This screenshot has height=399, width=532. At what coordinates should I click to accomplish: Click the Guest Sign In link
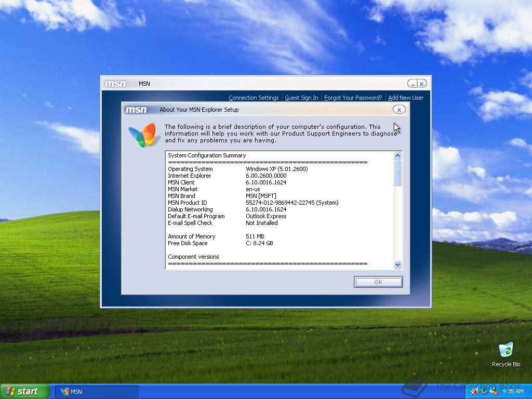(x=301, y=98)
